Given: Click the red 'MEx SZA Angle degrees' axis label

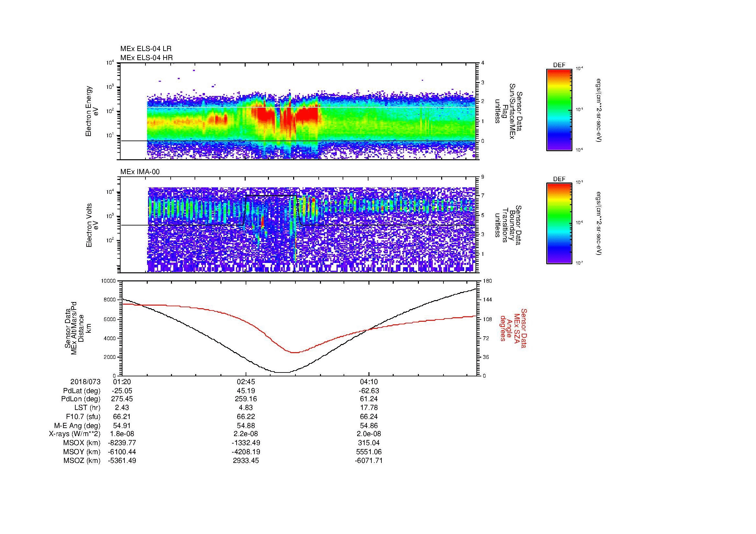Looking at the screenshot, I should pos(513,328).
